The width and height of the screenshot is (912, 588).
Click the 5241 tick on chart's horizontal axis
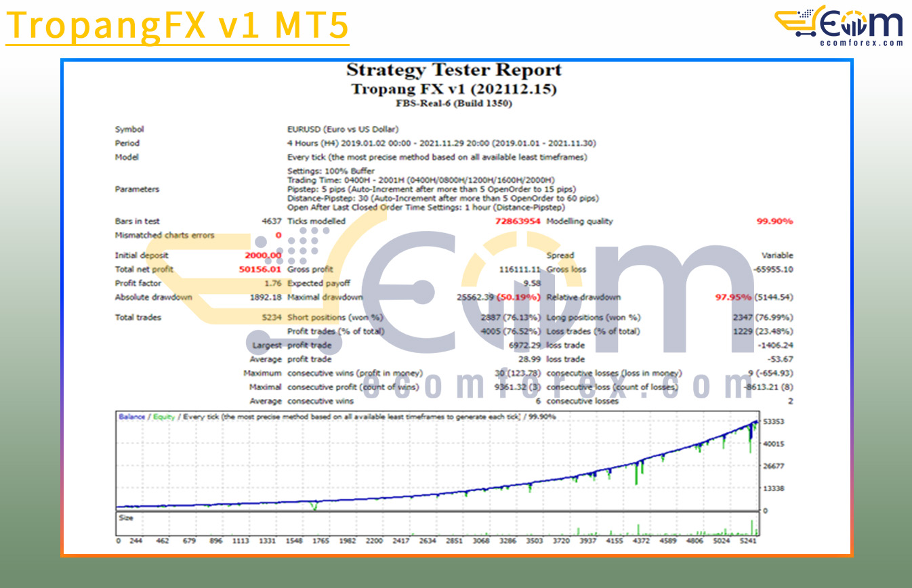coord(749,541)
